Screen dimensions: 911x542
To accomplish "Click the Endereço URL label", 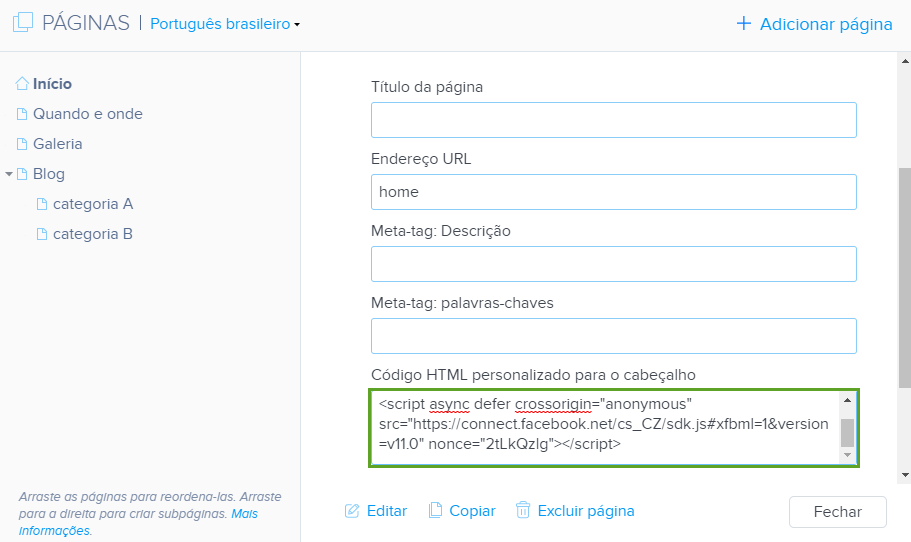I will coord(421,159).
